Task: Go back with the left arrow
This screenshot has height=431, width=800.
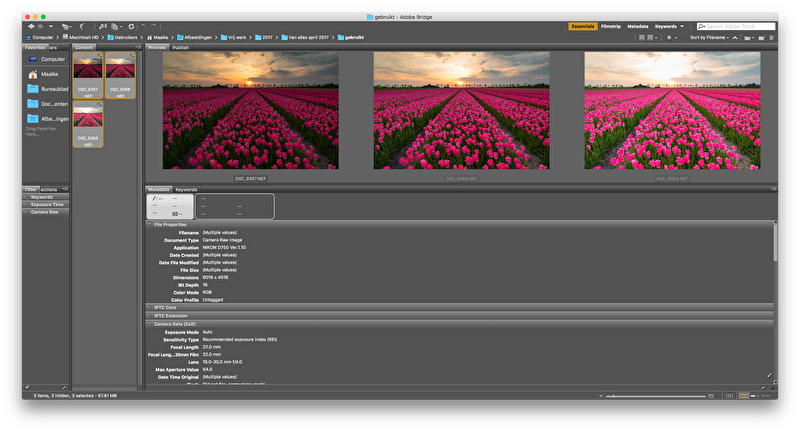Action: (x=31, y=26)
